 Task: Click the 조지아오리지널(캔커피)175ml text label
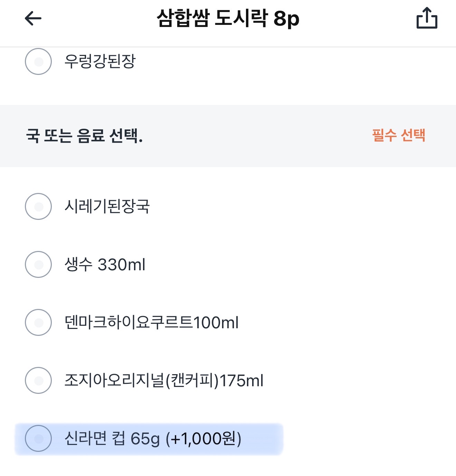pyautogui.click(x=164, y=381)
